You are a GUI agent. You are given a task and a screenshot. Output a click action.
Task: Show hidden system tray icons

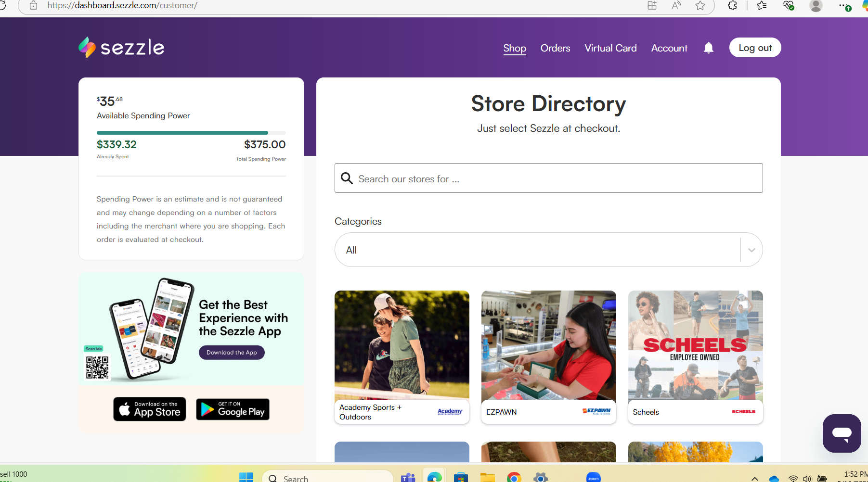coord(754,478)
